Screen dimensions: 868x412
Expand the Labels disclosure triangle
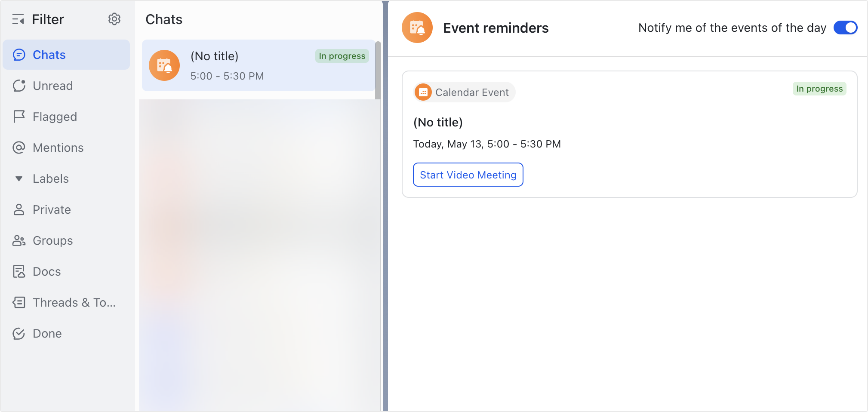click(x=19, y=178)
